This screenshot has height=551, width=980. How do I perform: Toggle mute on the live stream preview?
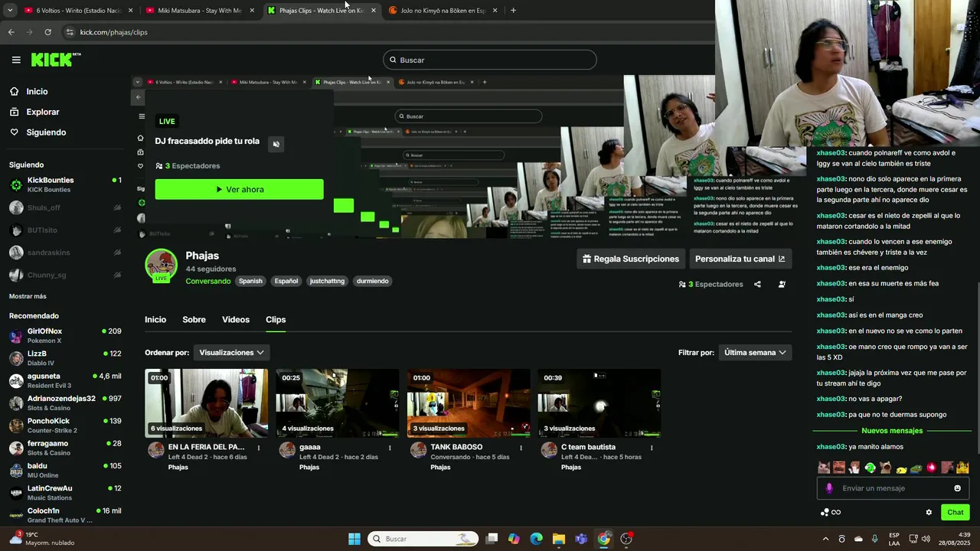coord(276,144)
